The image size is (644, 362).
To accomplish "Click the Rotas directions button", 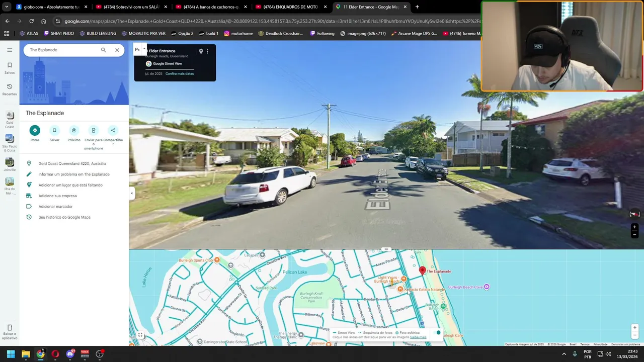I will (35, 130).
